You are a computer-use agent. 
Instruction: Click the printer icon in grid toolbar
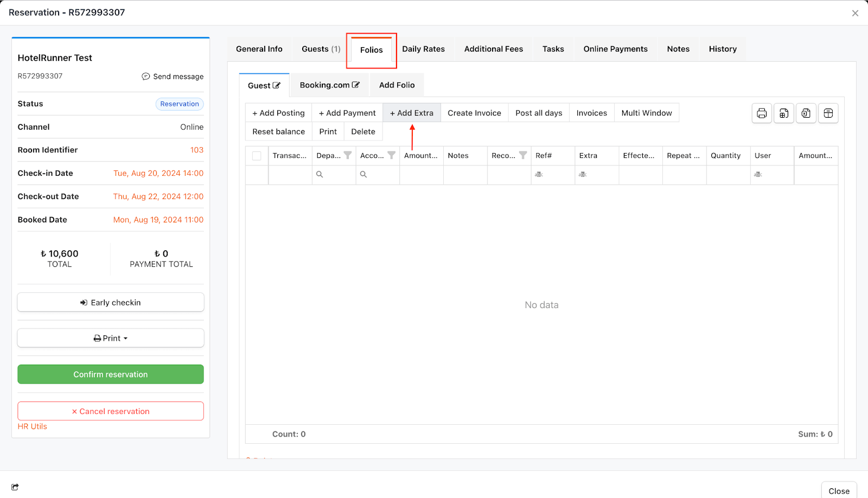point(762,113)
